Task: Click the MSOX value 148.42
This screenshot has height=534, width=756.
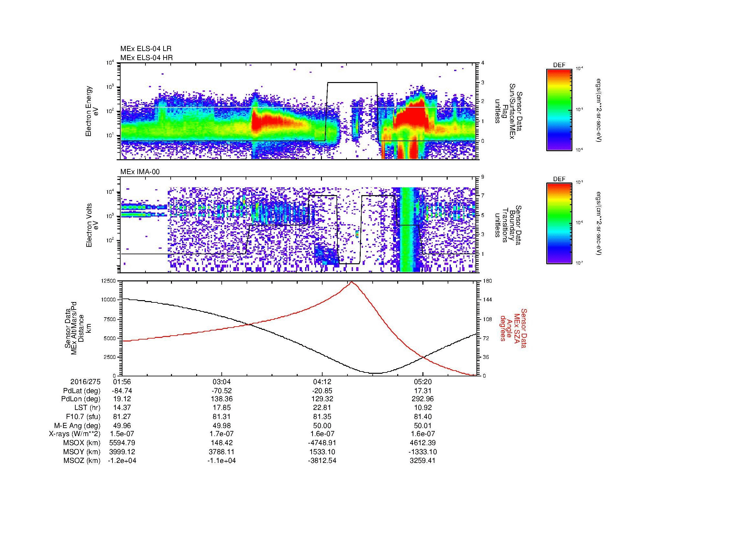Action: (222, 443)
